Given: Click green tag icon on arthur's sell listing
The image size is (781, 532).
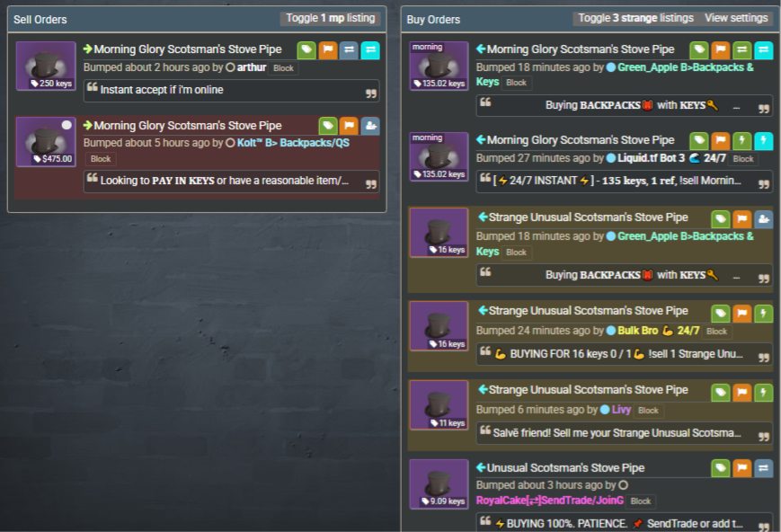Looking at the screenshot, I should pyautogui.click(x=306, y=49).
